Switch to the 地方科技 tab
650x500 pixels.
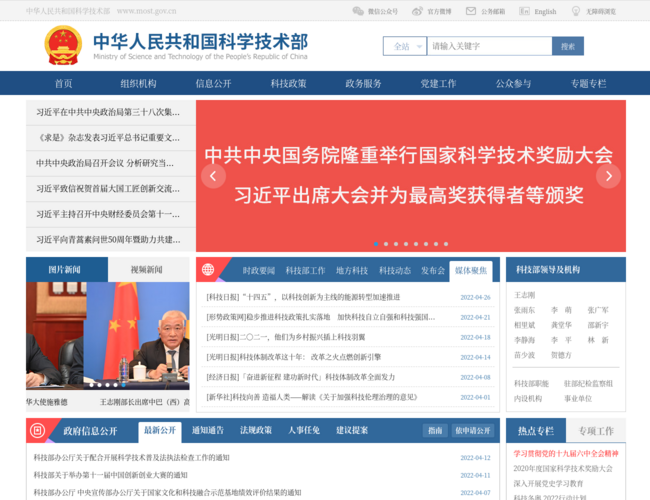point(352,271)
